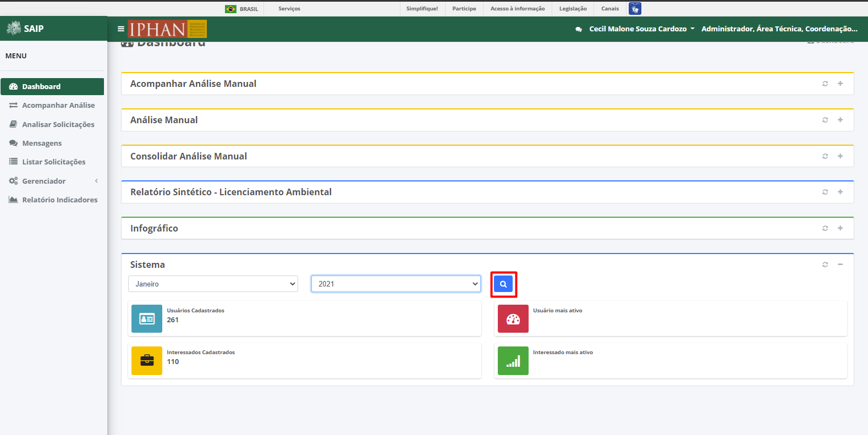Open the chat messages icon in header
This screenshot has width=868, height=435.
click(579, 29)
